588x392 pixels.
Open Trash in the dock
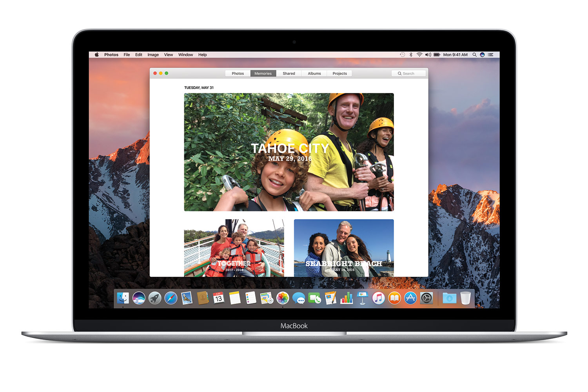click(465, 298)
